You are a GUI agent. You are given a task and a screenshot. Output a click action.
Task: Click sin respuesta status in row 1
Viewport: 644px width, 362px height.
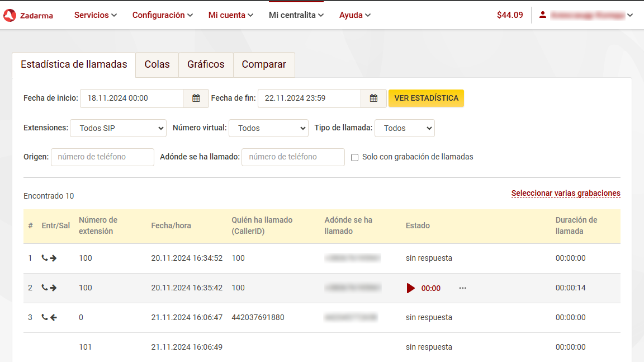click(x=429, y=258)
